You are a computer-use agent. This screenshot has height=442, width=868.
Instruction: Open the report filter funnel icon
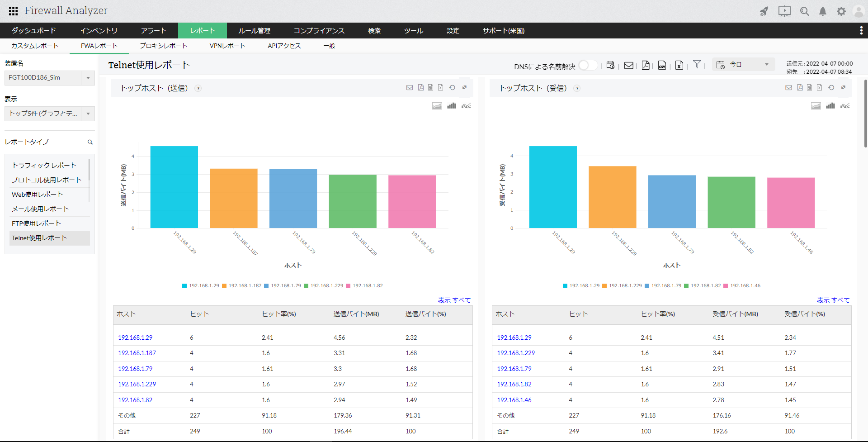[697, 65]
